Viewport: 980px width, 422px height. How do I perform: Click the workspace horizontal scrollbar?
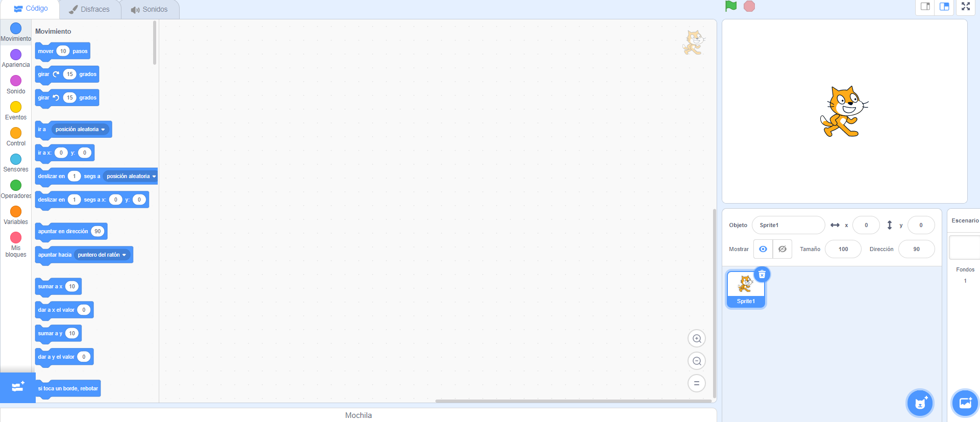coord(573,401)
